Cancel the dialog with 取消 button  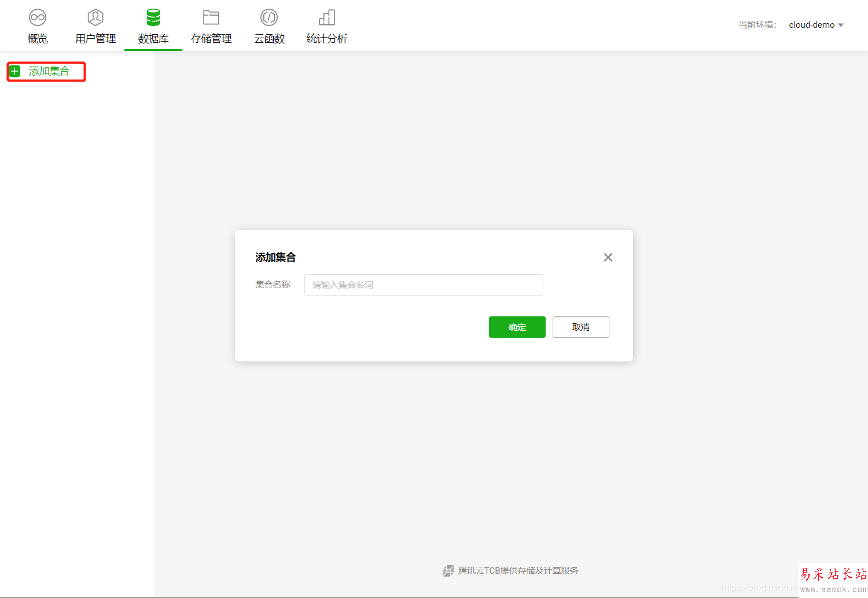(x=581, y=327)
